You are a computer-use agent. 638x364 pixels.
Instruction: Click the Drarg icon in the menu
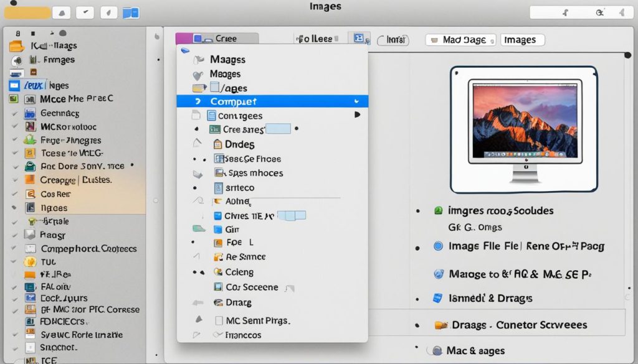click(219, 302)
